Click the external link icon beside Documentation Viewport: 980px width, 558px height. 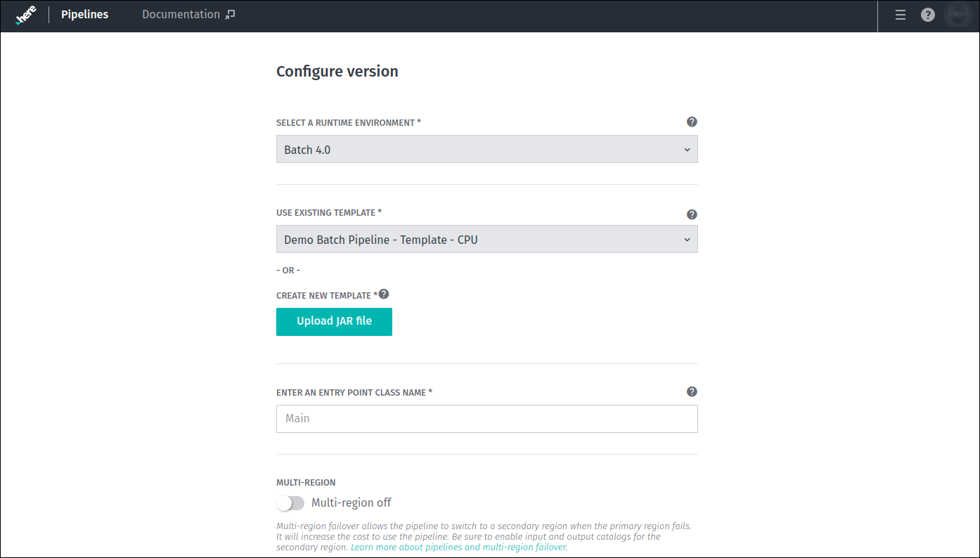230,13
